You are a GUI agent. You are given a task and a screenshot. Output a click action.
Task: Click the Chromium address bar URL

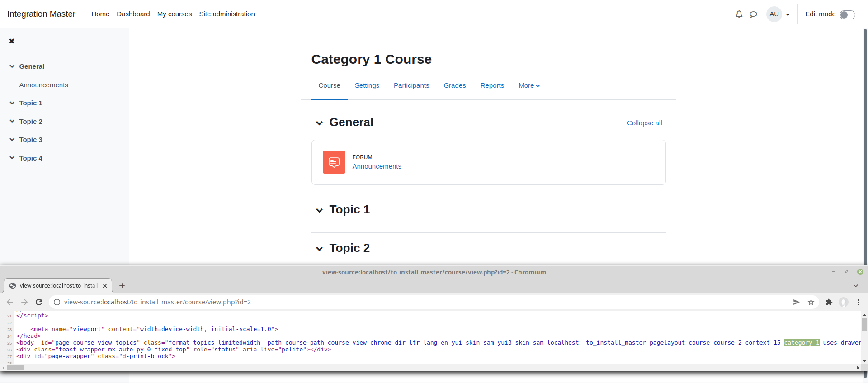[157, 302]
